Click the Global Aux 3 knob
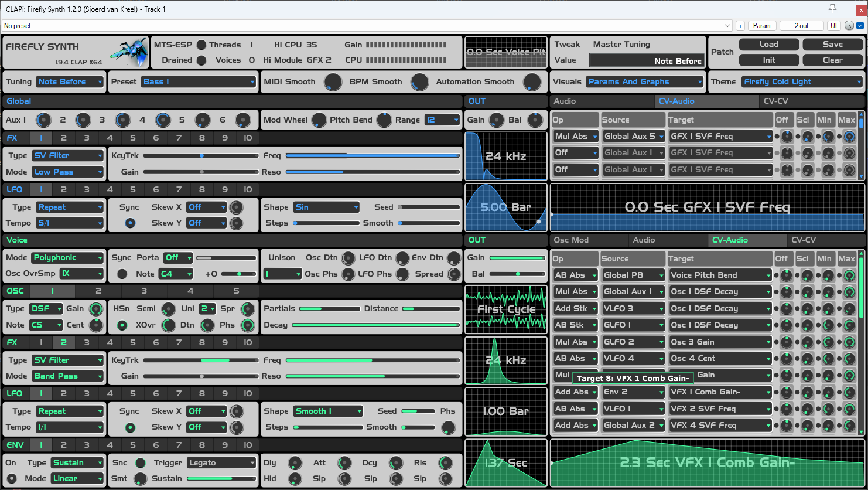This screenshot has height=490, width=868. tap(122, 120)
